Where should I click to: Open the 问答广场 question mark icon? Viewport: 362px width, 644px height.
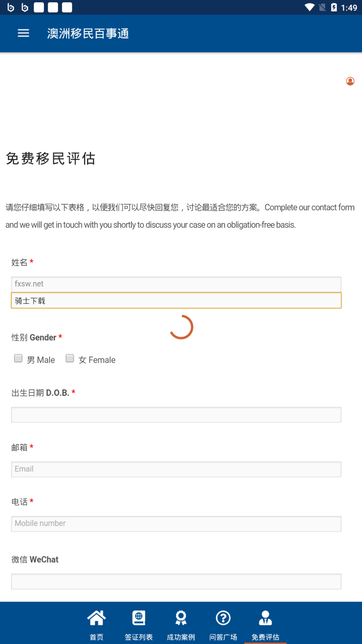[223, 618]
